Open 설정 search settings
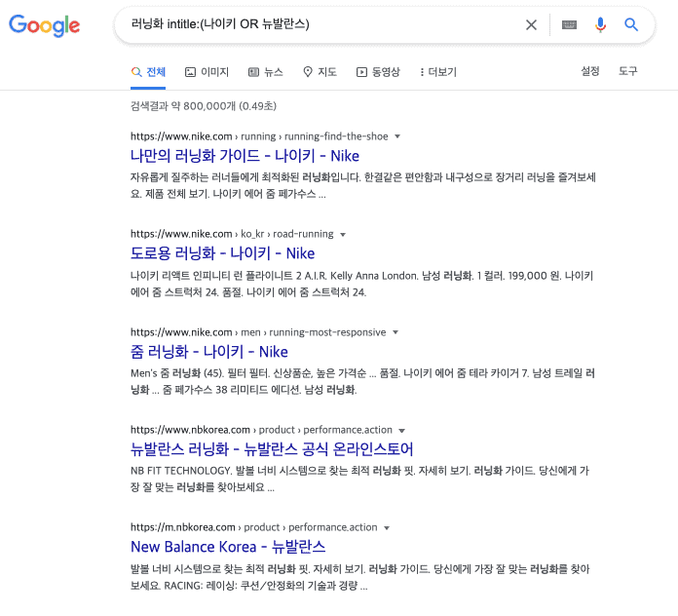Image resolution: width=678 pixels, height=616 pixels. pos(589,71)
